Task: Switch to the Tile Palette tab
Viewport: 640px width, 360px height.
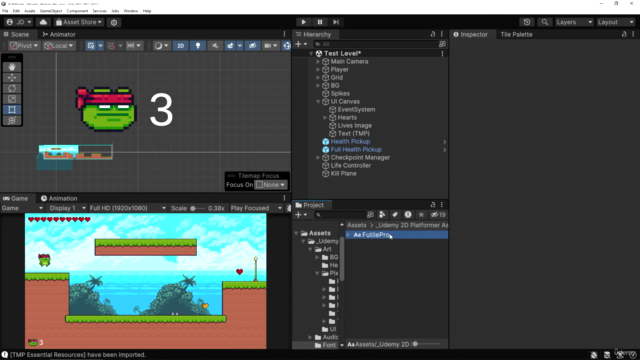Action: 516,34
